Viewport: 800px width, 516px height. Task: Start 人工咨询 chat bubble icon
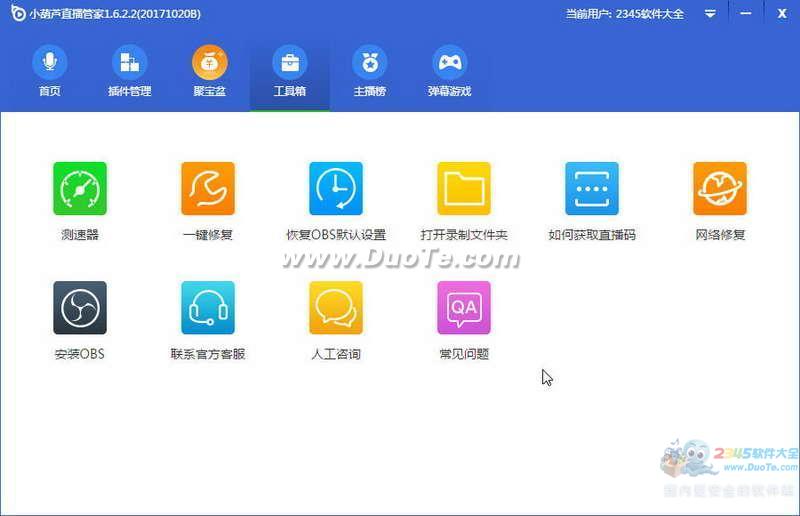[335, 308]
